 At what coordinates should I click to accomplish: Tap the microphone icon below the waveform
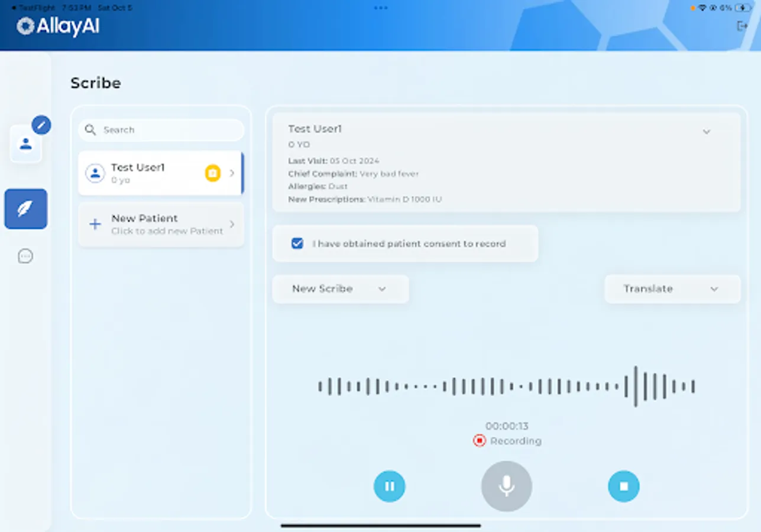pos(506,486)
